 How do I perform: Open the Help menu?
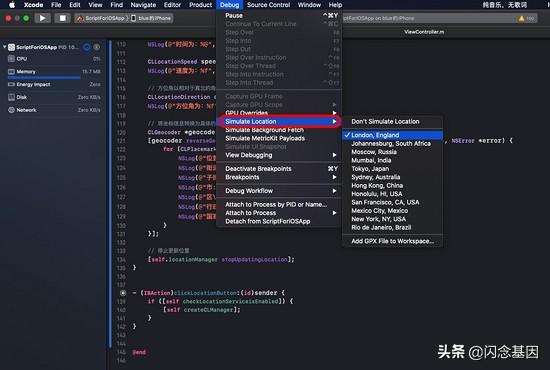(x=335, y=5)
